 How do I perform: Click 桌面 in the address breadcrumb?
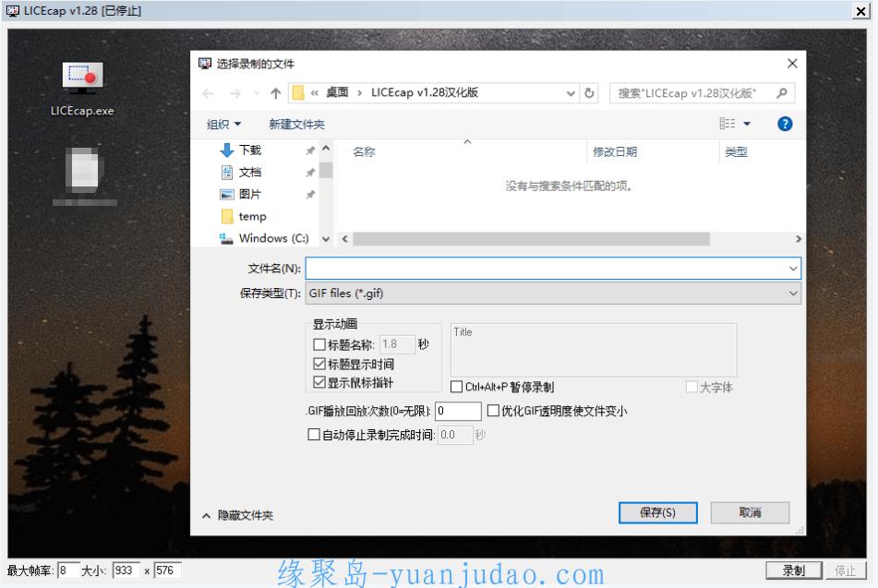click(337, 92)
